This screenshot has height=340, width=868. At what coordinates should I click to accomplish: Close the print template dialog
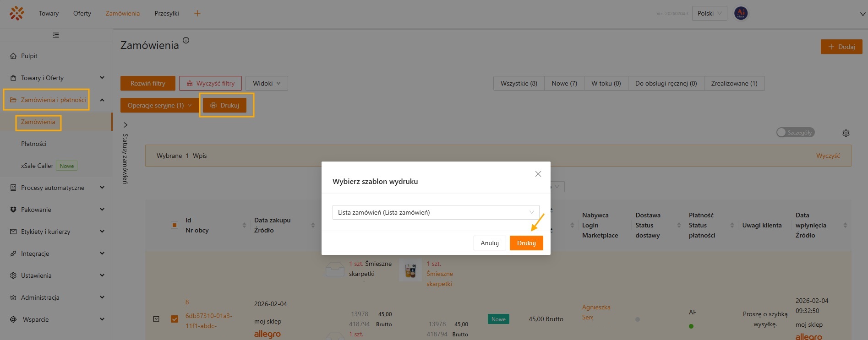click(538, 174)
